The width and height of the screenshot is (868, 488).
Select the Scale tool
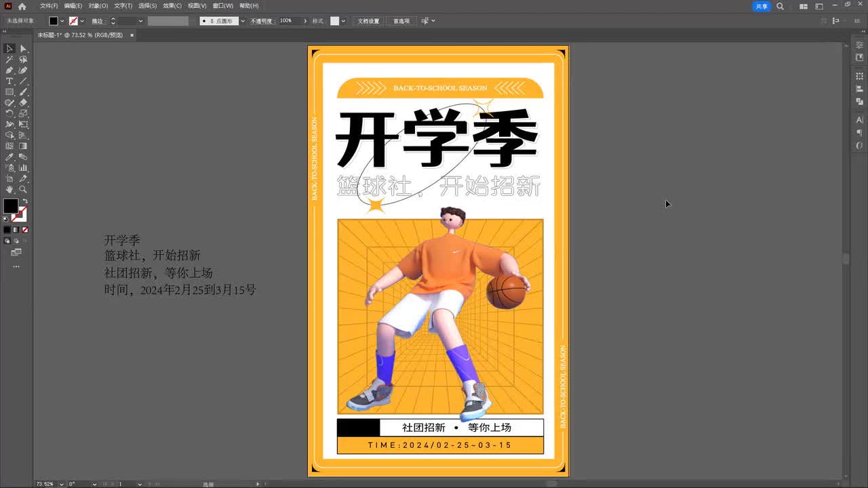pos(23,114)
